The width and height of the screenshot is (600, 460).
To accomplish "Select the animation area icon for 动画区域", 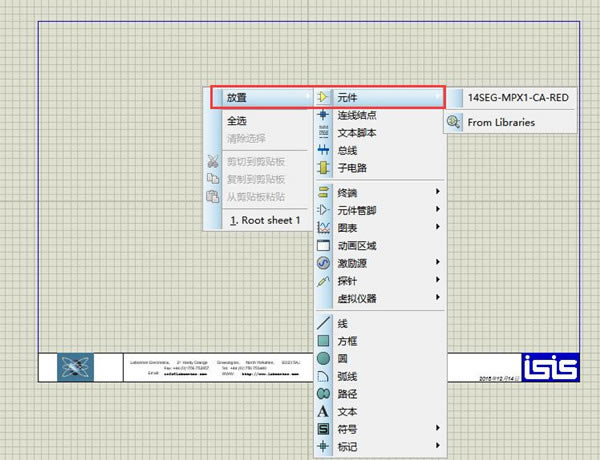I will (323, 245).
